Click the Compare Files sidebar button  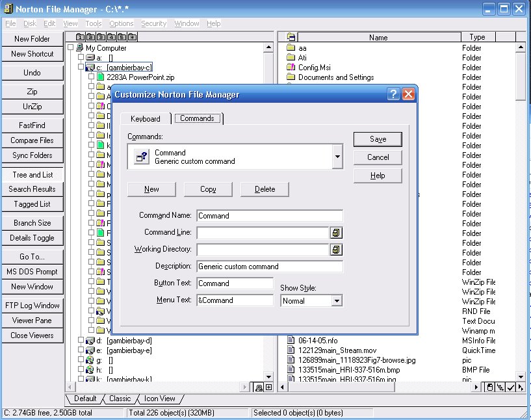click(x=32, y=140)
